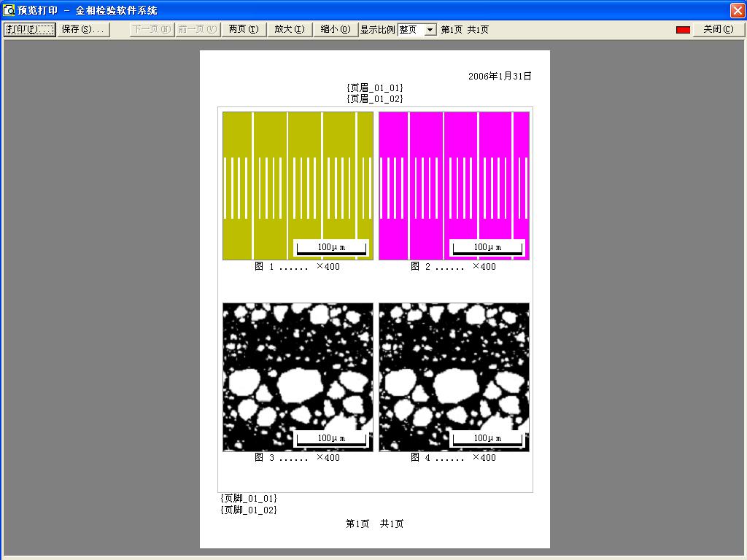Click the 打印 (Print) button
Image resolution: width=747 pixels, height=560 pixels.
(30, 29)
